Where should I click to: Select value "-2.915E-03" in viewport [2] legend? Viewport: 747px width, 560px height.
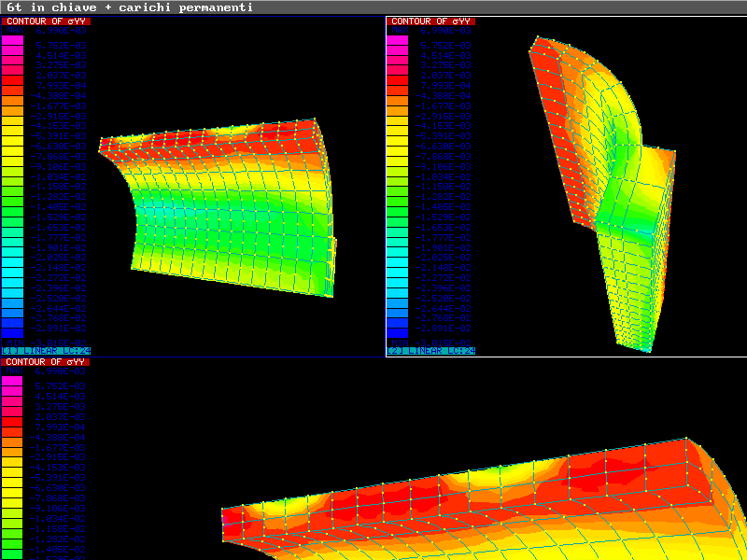coord(443,116)
